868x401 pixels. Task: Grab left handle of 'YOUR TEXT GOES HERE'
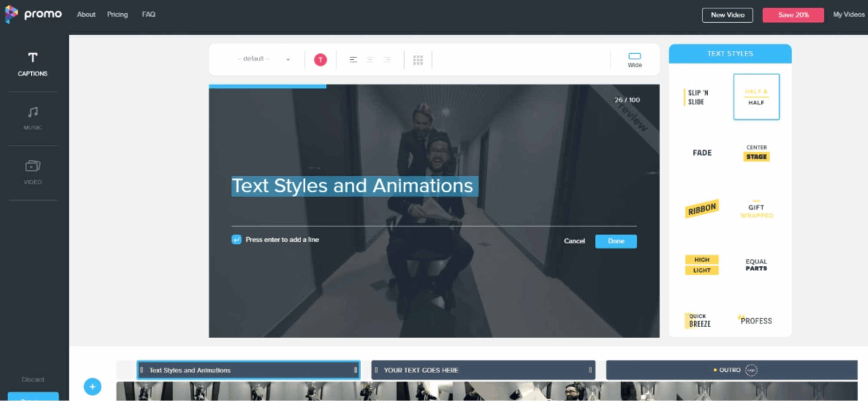[376, 370]
